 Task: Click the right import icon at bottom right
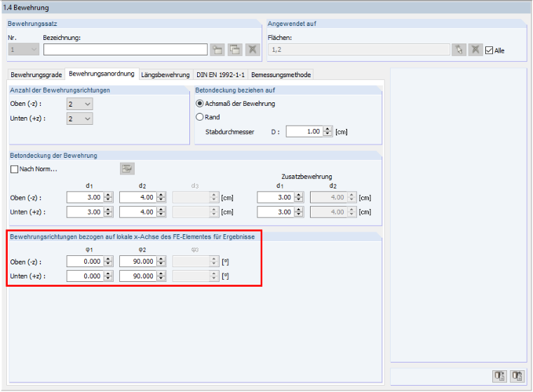[x=517, y=376]
